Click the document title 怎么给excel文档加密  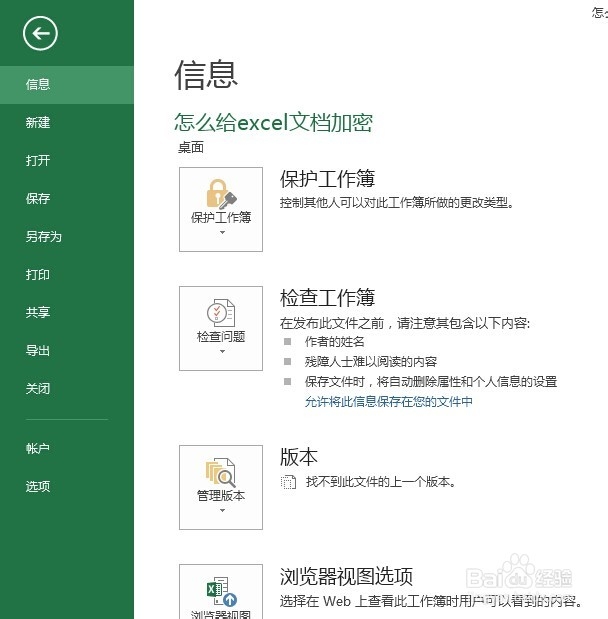tap(273, 122)
